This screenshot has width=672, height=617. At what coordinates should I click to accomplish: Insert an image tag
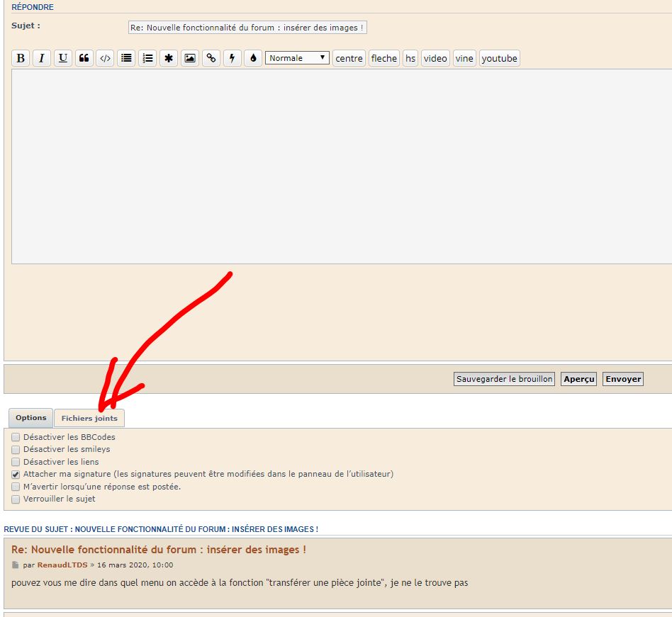190,58
